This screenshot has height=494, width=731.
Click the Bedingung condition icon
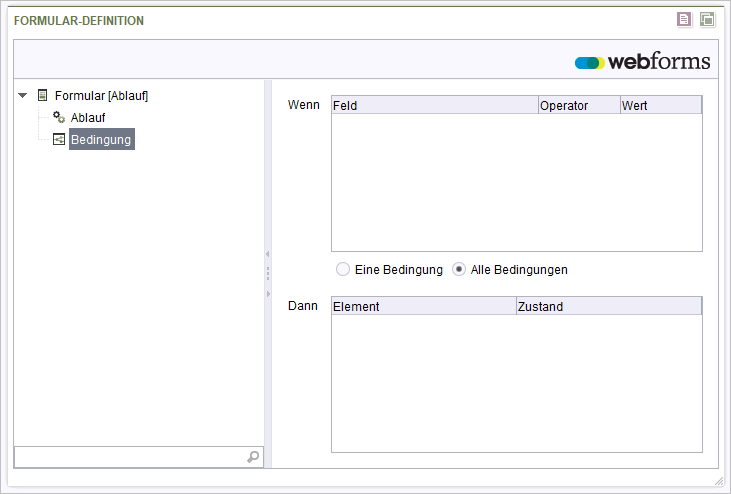(59, 139)
